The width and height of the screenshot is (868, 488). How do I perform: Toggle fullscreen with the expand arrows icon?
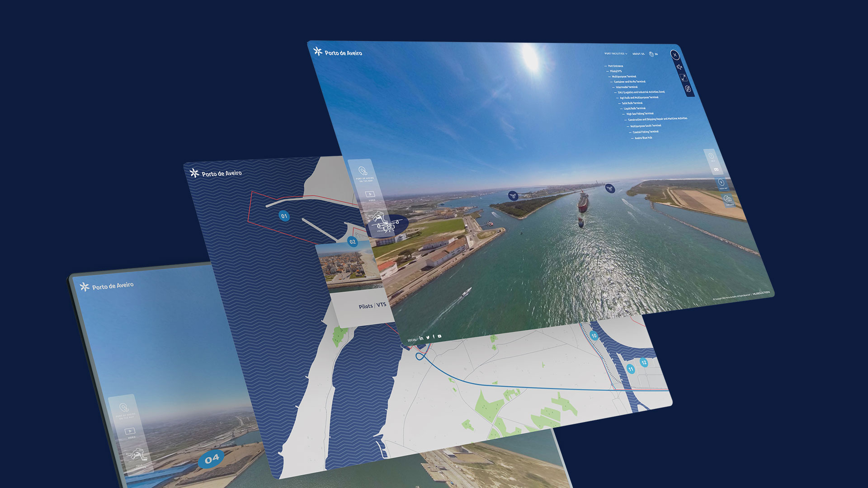684,77
